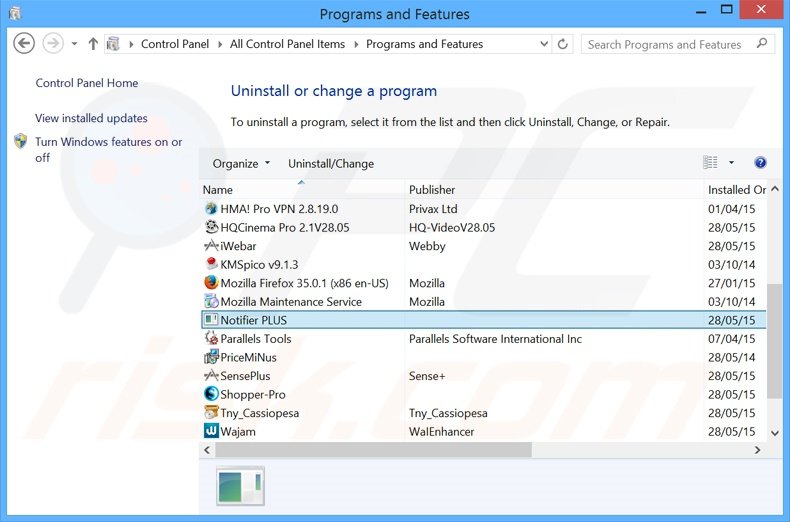Refresh the Programs and Features list
Viewport: 790px width, 522px height.
[x=563, y=44]
